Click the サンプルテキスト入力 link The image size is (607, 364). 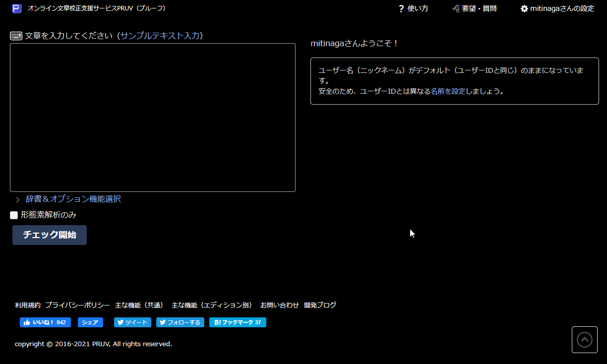pyautogui.click(x=160, y=36)
